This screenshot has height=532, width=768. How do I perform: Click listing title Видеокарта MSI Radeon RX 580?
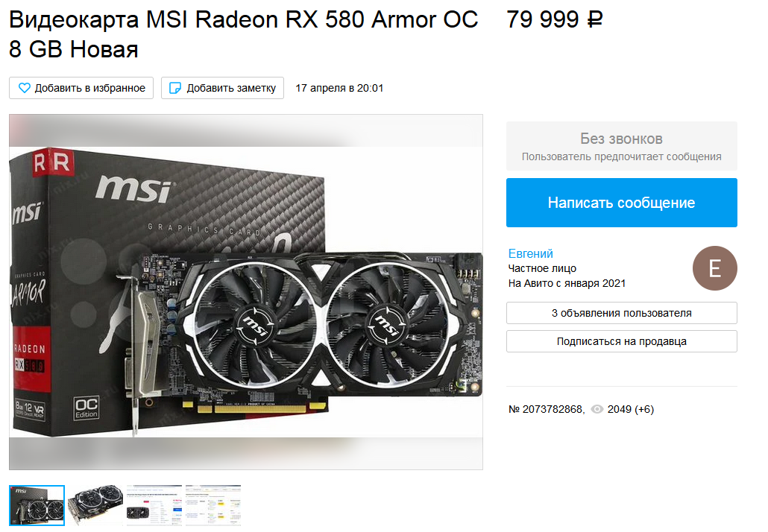click(x=243, y=34)
